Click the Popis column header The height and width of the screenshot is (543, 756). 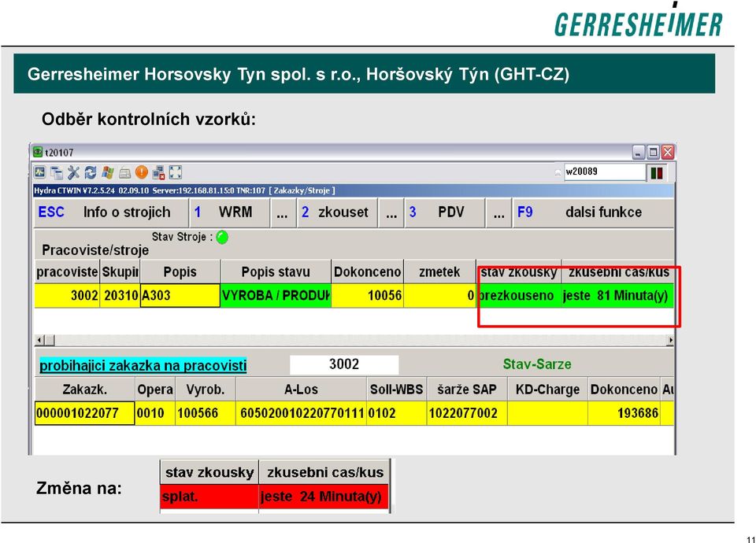tap(180, 272)
